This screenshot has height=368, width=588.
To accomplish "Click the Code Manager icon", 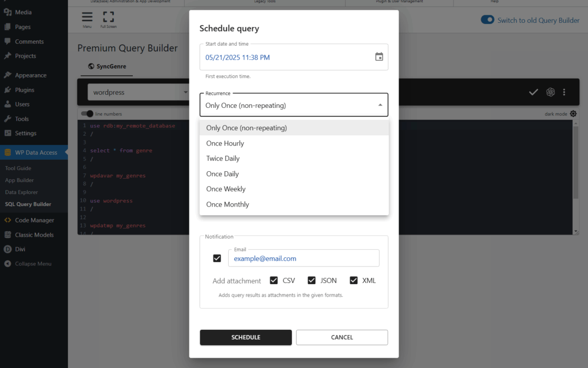I will [x=8, y=220].
